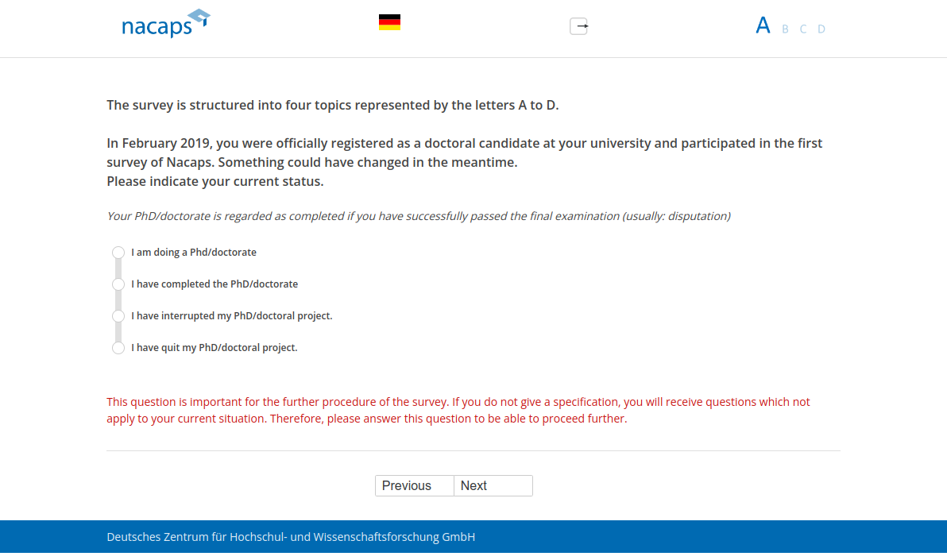Go to survey section A
This screenshot has height=560, width=947.
[763, 26]
